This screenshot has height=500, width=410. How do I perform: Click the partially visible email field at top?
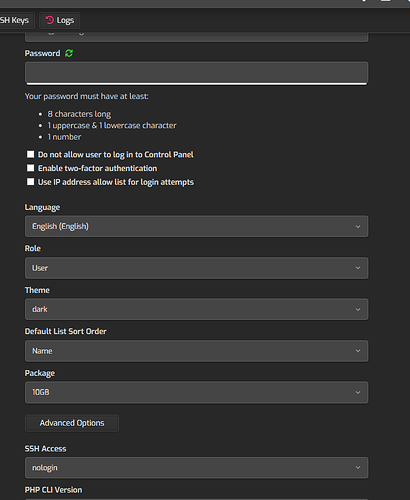196,37
